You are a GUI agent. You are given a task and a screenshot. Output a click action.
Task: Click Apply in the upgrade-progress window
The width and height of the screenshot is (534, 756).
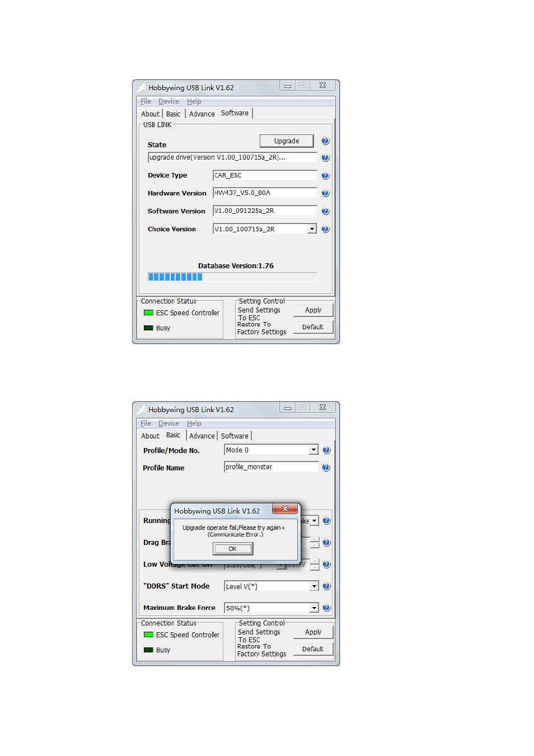(x=313, y=310)
